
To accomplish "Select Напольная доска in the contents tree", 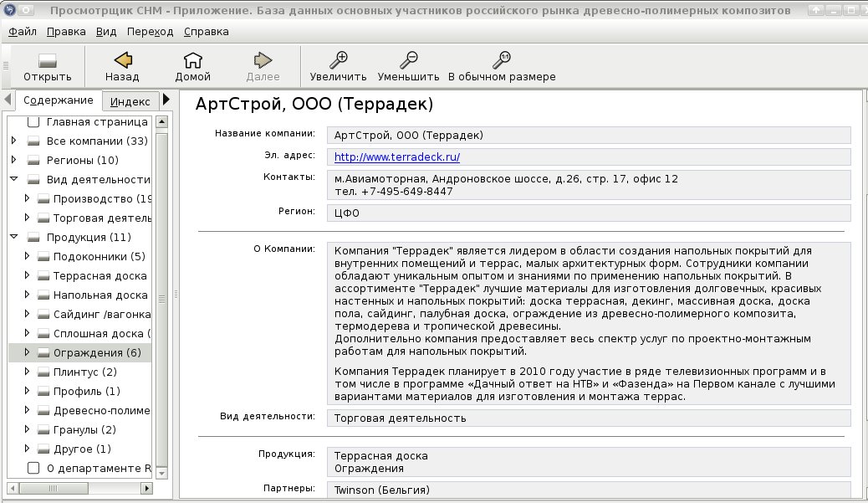I will click(100, 295).
